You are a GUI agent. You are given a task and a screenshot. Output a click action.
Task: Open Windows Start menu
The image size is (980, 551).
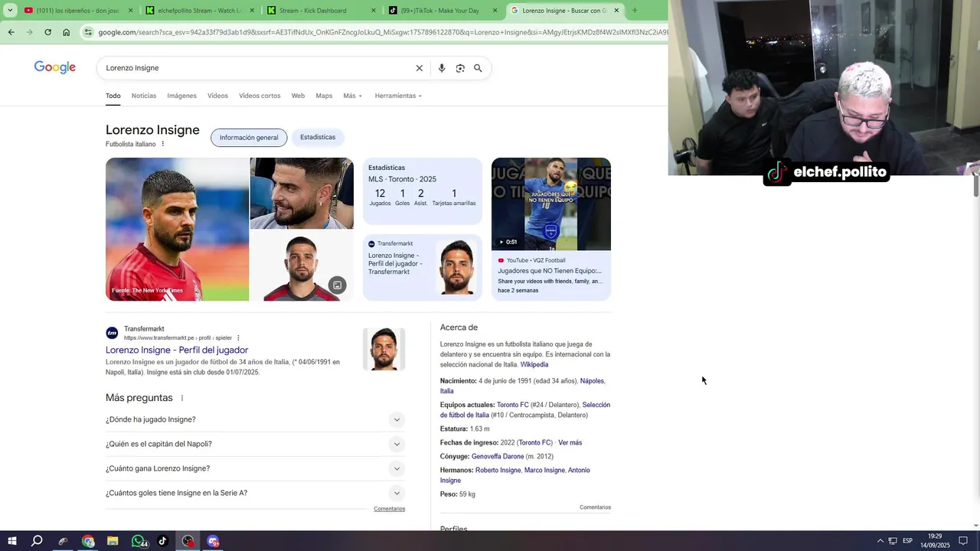12,541
